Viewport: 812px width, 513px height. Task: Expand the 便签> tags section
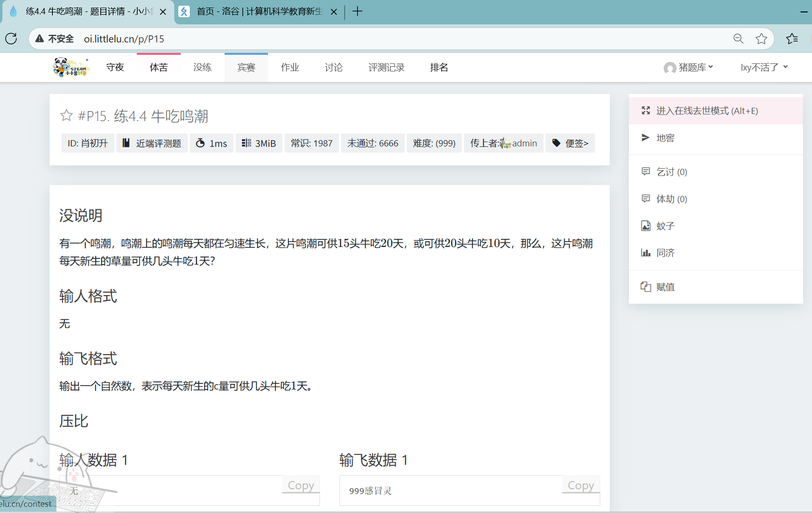570,143
